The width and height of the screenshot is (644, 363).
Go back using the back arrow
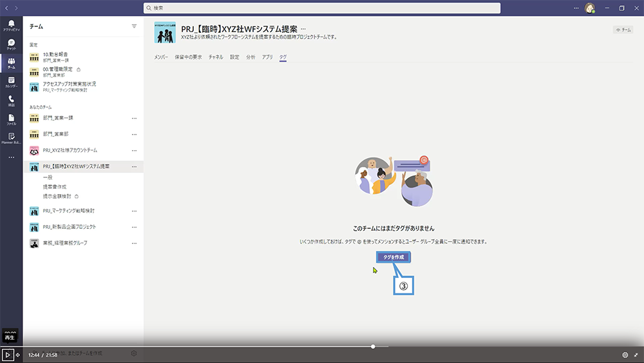click(x=6, y=8)
